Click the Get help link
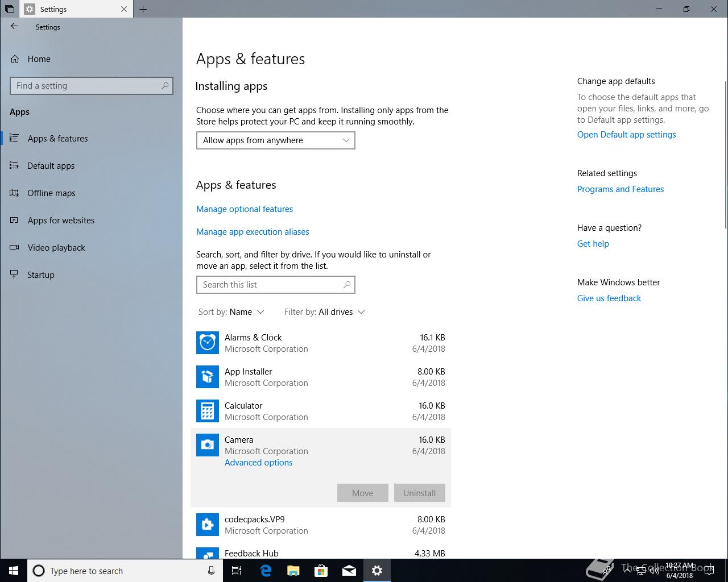 click(x=593, y=244)
